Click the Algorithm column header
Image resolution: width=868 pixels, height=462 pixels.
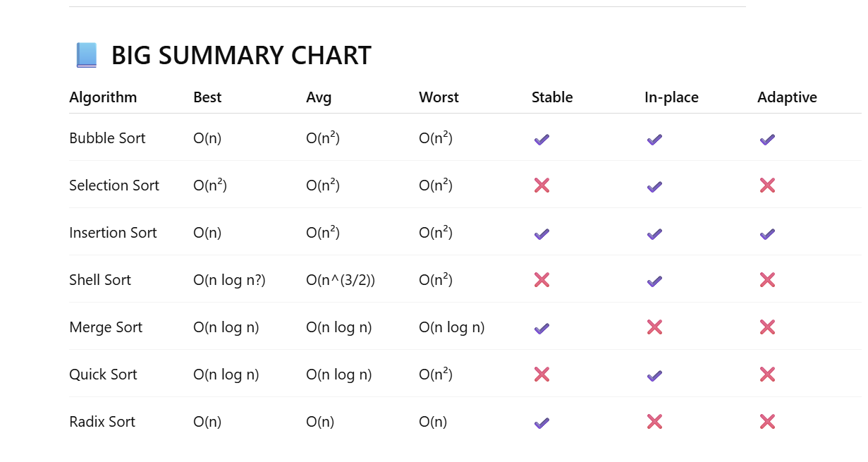click(x=103, y=97)
